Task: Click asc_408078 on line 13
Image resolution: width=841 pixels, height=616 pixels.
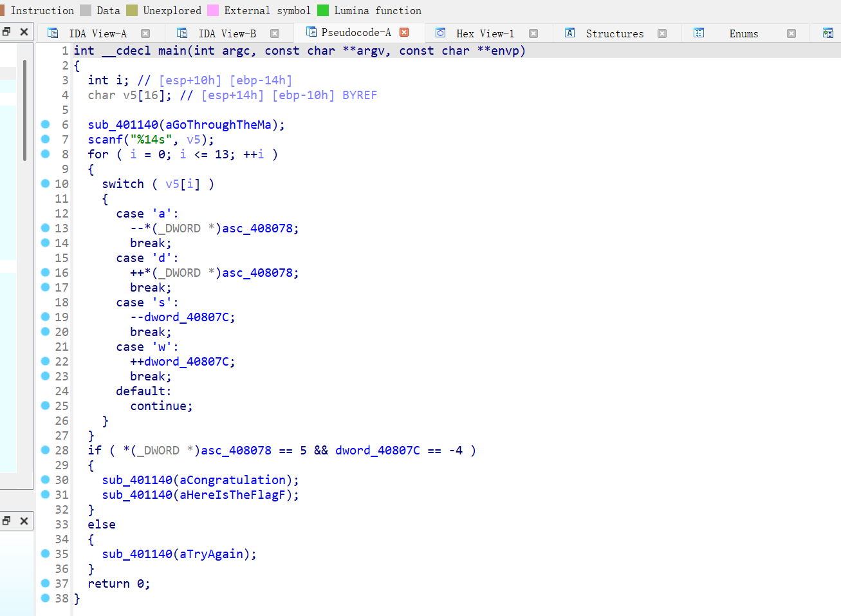Action: pos(257,229)
